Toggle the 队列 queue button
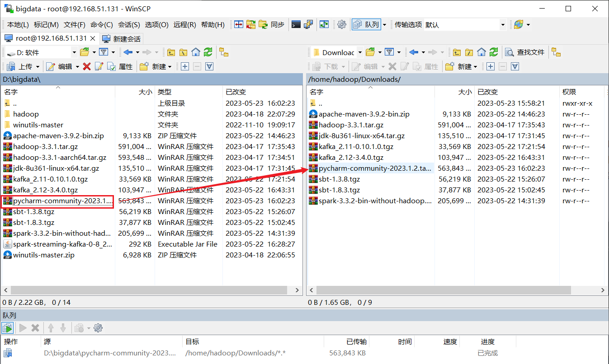Image resolution: width=609 pixels, height=364 pixels. pos(366,25)
